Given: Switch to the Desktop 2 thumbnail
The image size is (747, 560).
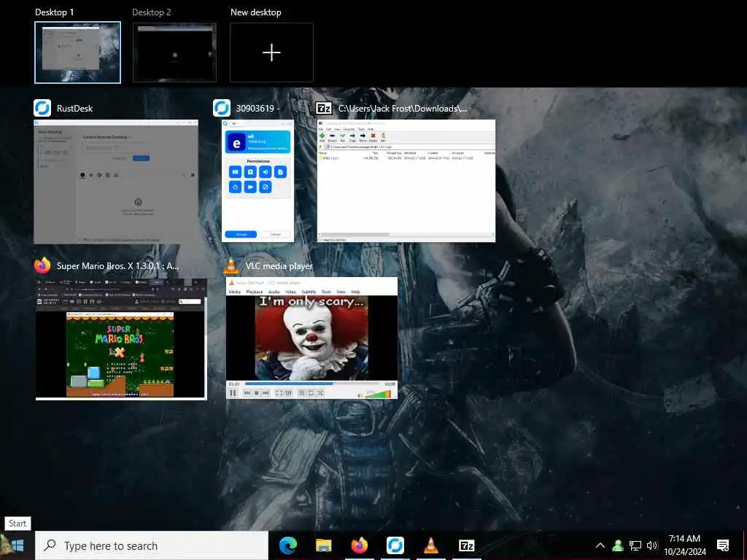Looking at the screenshot, I should pos(174,52).
